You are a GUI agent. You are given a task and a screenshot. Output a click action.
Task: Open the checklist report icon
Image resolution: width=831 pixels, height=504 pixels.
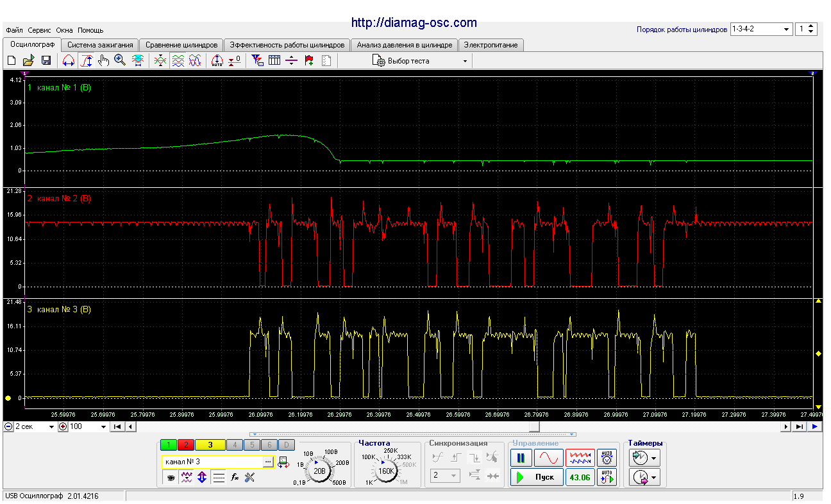(326, 61)
